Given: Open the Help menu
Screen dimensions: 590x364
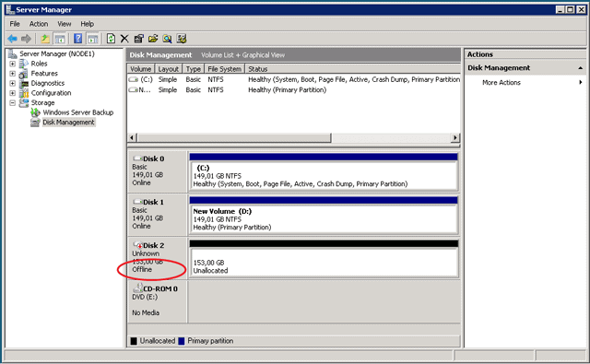Looking at the screenshot, I should 87,24.
